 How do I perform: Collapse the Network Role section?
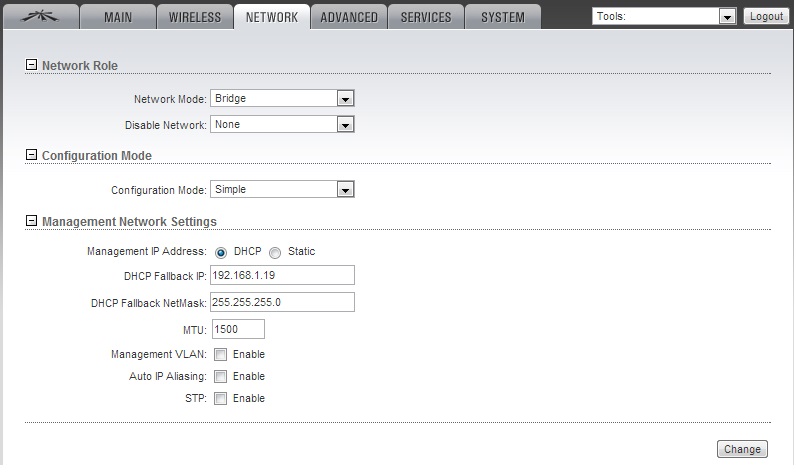[x=31, y=65]
